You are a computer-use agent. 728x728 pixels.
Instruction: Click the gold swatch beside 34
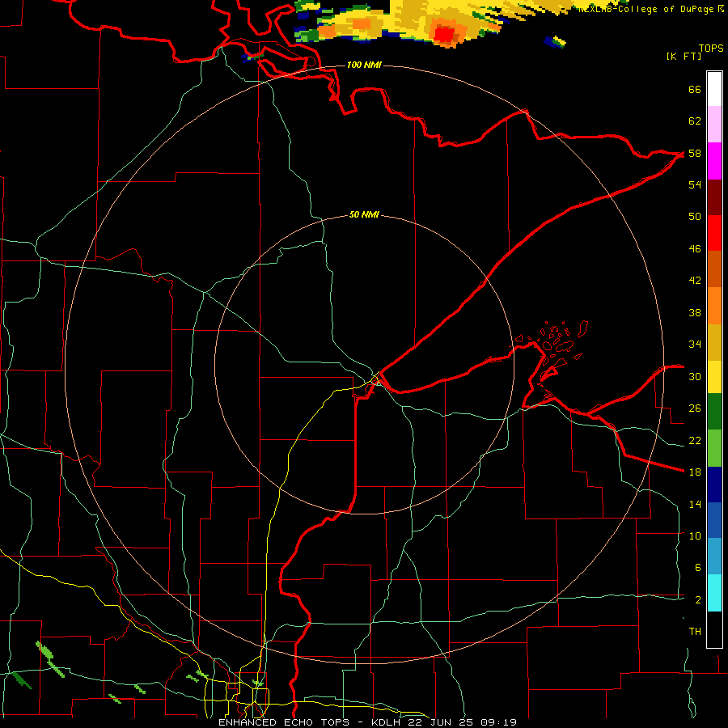tap(714, 342)
